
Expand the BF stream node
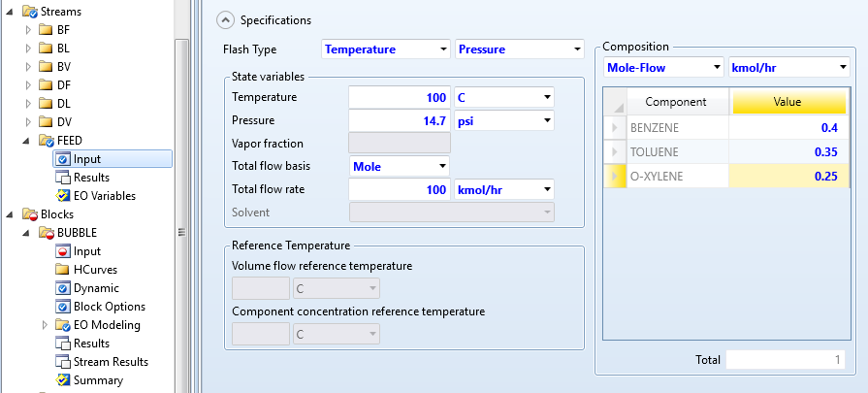29,30
